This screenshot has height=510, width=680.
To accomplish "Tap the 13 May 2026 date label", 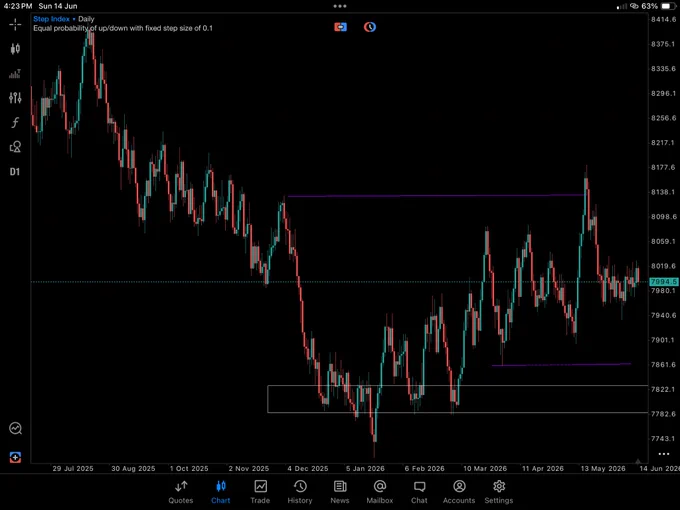I will (603, 469).
